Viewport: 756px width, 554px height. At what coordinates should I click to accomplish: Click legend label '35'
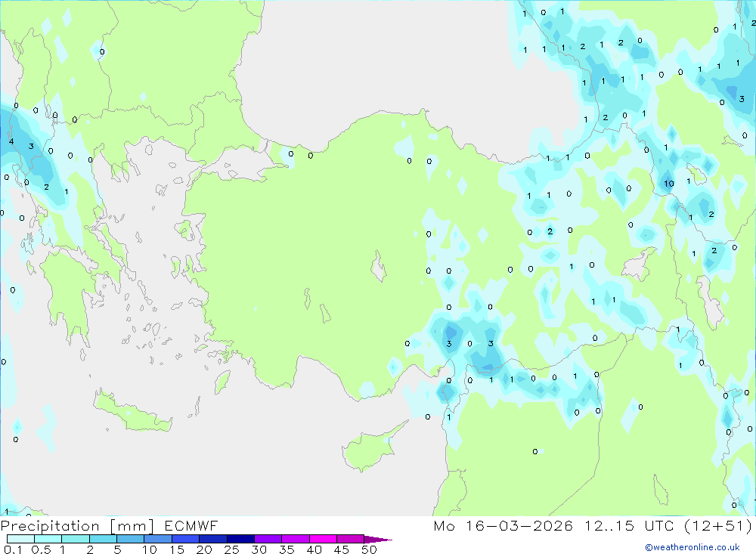coord(287,549)
